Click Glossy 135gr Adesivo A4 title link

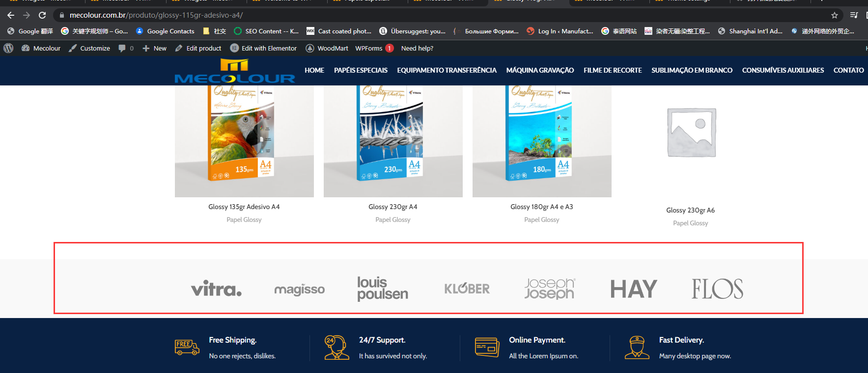(244, 207)
